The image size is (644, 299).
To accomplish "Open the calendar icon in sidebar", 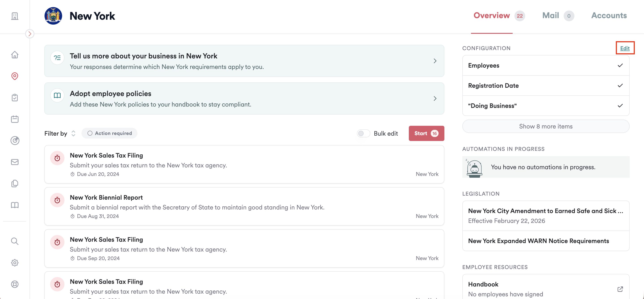I will [15, 119].
